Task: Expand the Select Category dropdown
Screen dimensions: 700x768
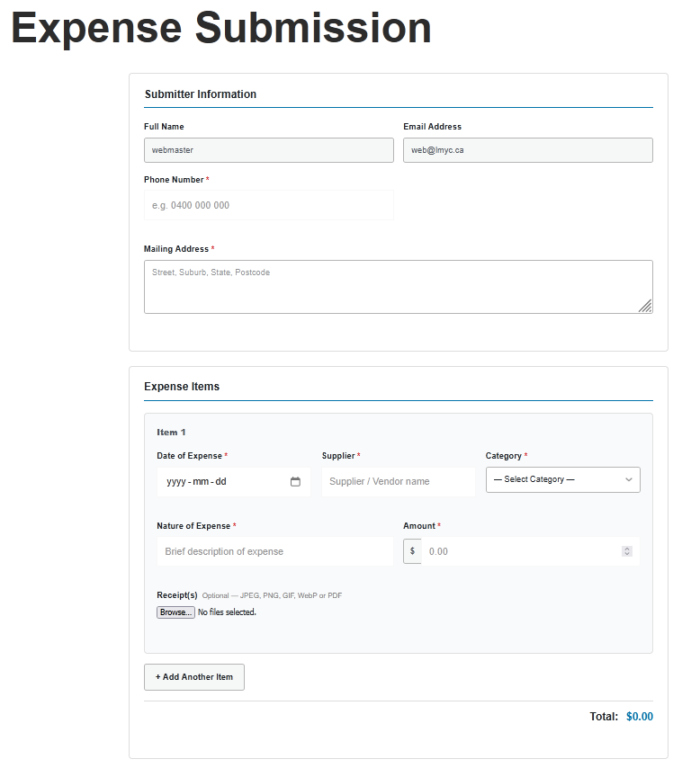Action: 562,480
